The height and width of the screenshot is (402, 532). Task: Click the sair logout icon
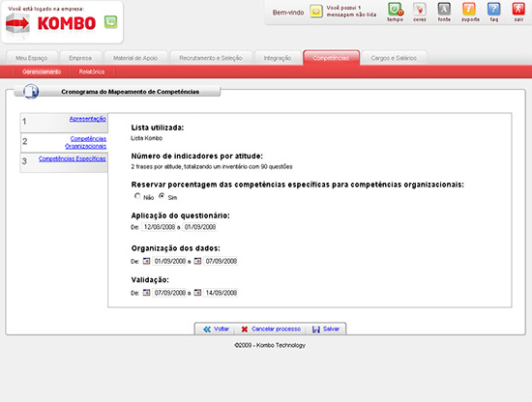click(x=518, y=10)
